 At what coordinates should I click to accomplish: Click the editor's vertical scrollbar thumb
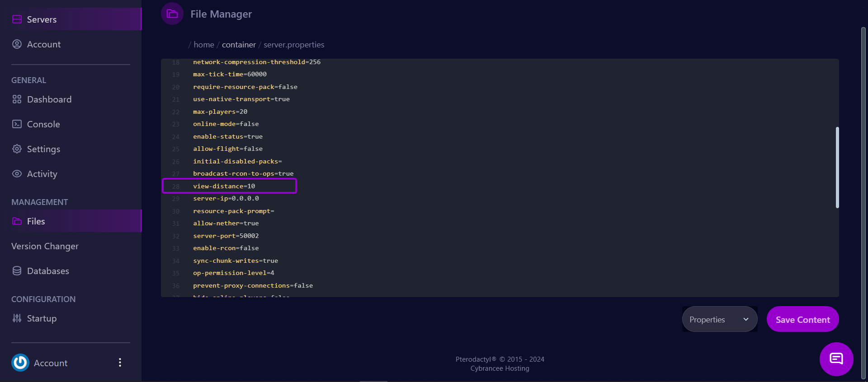coord(837,167)
